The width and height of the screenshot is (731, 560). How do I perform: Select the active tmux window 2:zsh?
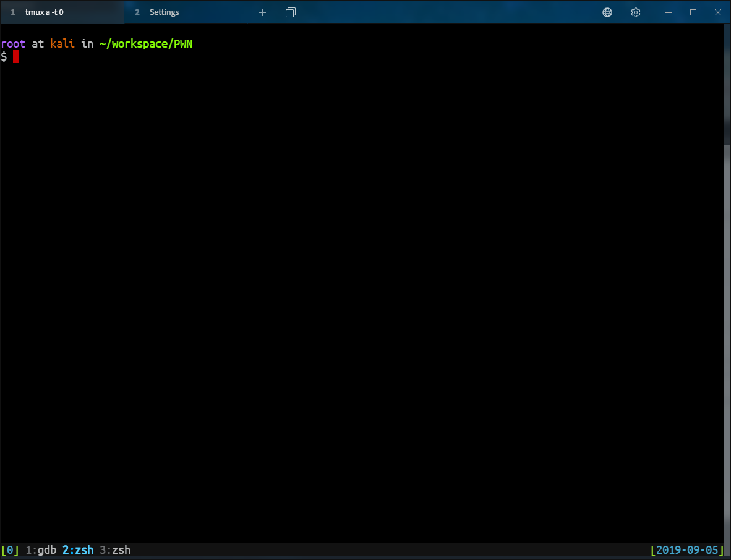[x=77, y=549]
